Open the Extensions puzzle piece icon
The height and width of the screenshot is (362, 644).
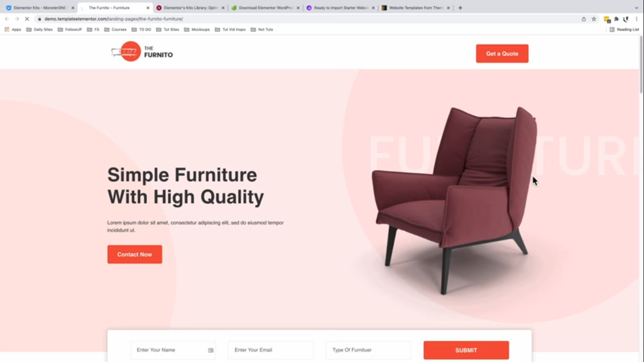(x=616, y=19)
